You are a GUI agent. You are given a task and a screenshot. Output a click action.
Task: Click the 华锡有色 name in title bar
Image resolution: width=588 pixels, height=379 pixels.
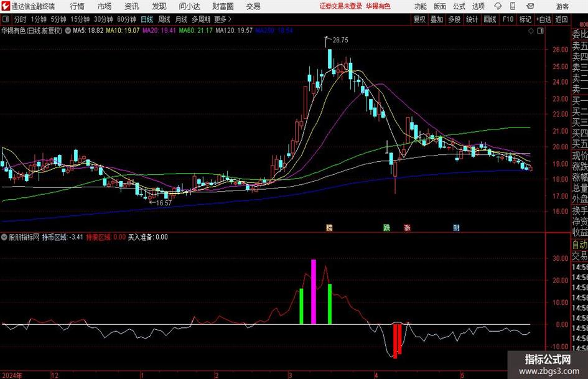(378, 6)
